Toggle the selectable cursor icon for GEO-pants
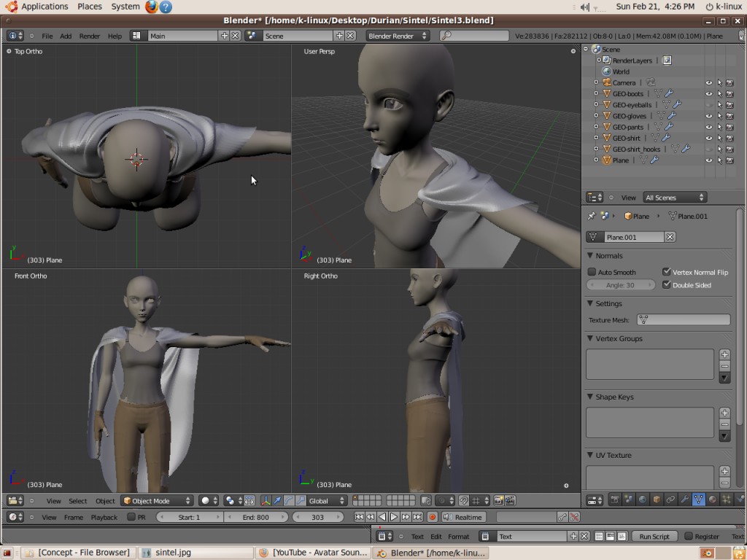 pos(719,127)
